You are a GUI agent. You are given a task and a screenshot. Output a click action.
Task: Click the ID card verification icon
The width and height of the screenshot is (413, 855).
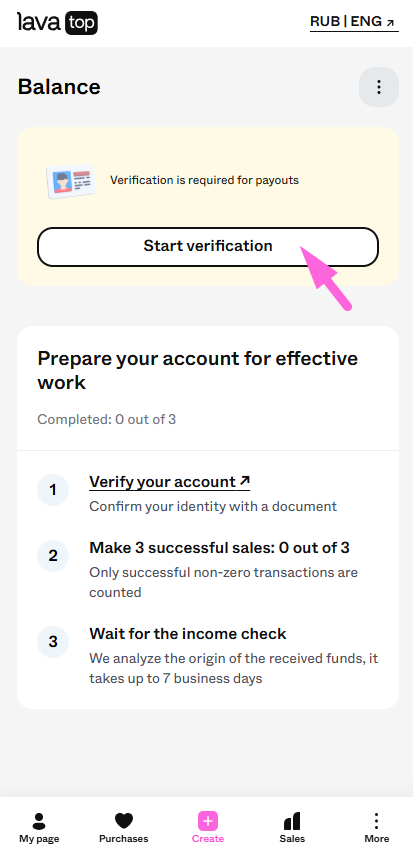click(70, 182)
